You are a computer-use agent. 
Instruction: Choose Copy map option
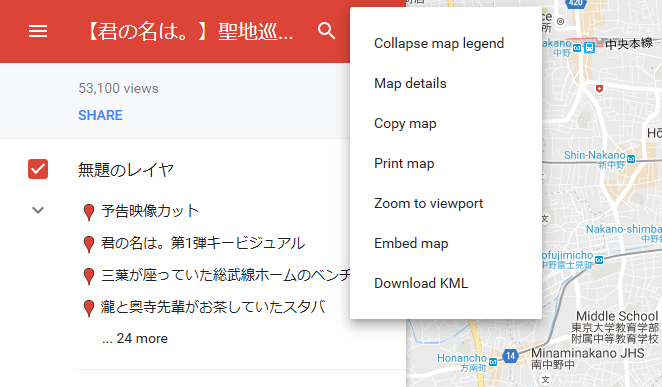tap(405, 123)
